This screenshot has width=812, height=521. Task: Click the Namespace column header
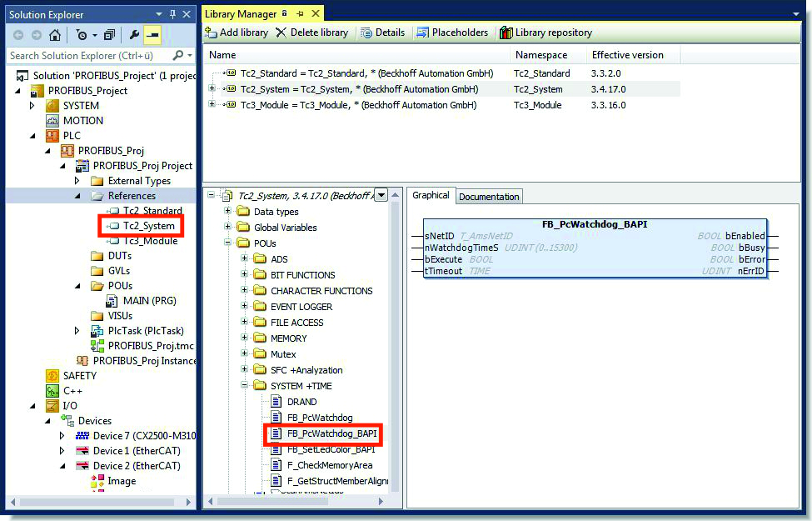pyautogui.click(x=541, y=54)
